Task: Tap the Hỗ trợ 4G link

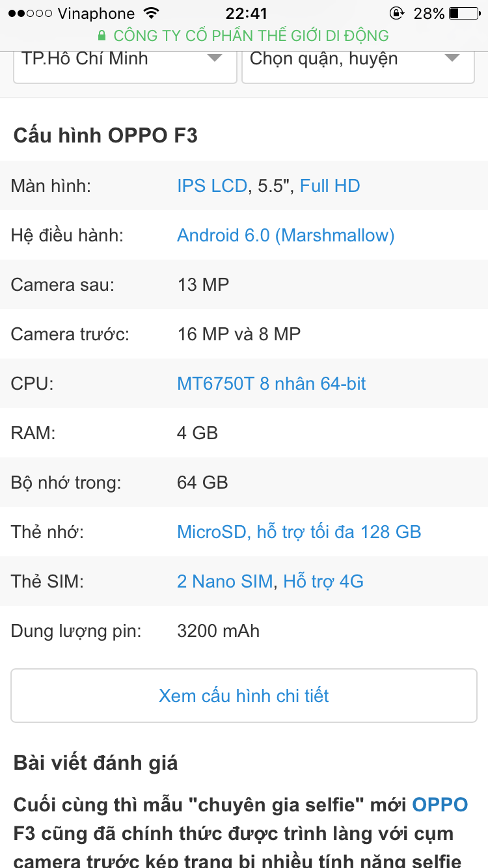Action: (x=323, y=582)
